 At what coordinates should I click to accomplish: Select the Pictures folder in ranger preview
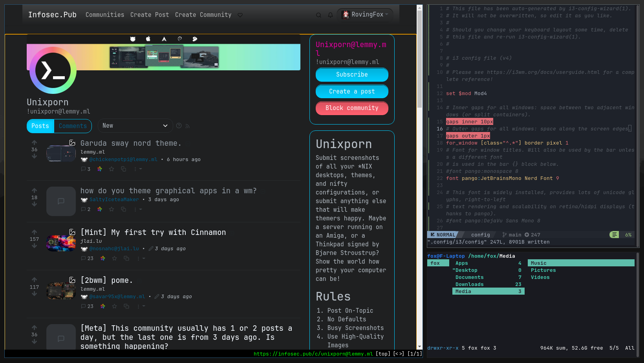(543, 270)
